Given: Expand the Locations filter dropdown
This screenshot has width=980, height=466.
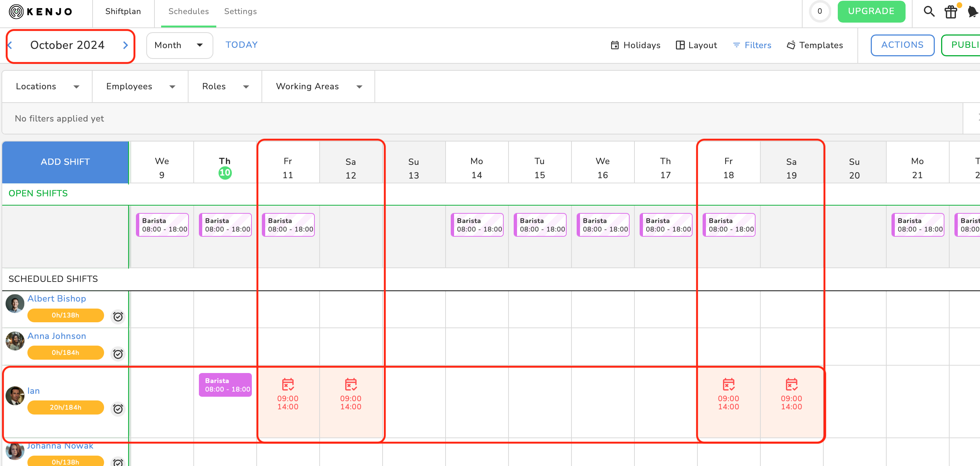Looking at the screenshot, I should [x=47, y=86].
